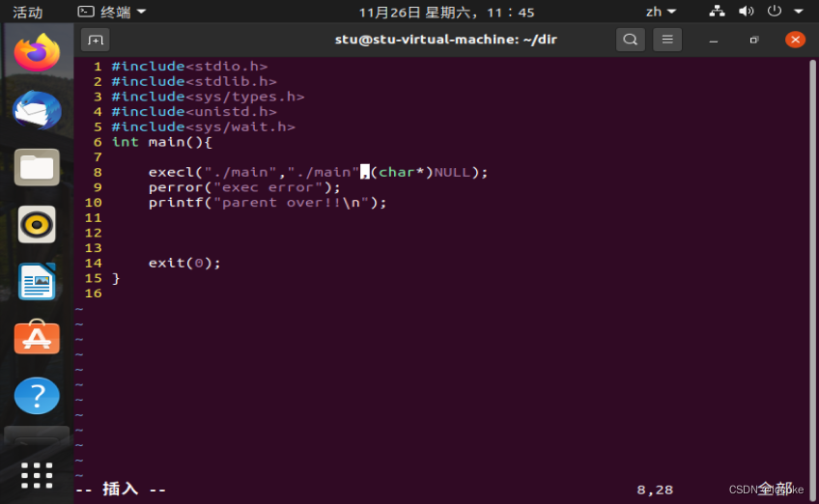Screen dimensions: 819x504
Task: Click the volume speaker icon
Action: coord(746,11)
